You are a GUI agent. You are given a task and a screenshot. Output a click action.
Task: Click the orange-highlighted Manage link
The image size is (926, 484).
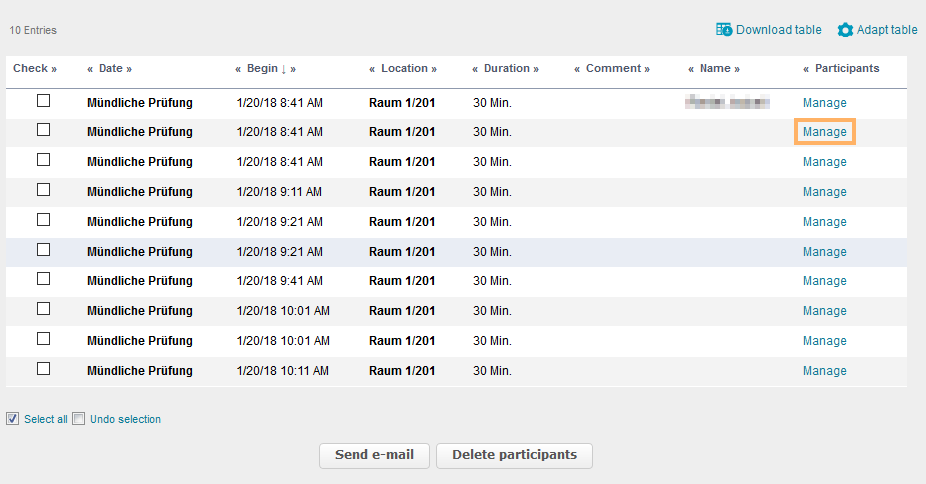tap(824, 132)
